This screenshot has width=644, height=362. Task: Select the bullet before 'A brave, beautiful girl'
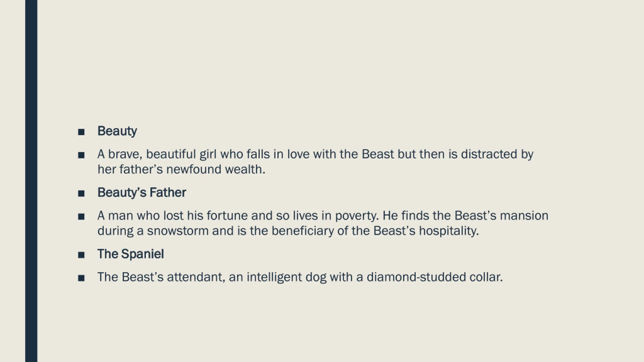click(x=81, y=155)
